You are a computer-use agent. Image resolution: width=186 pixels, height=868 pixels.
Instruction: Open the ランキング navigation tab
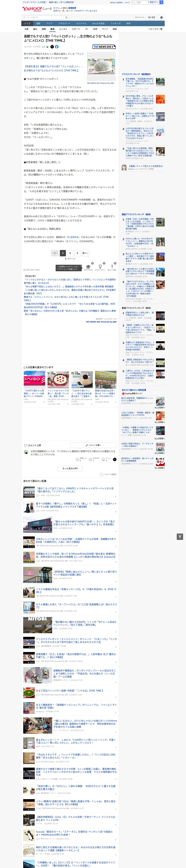[x=115, y=24]
